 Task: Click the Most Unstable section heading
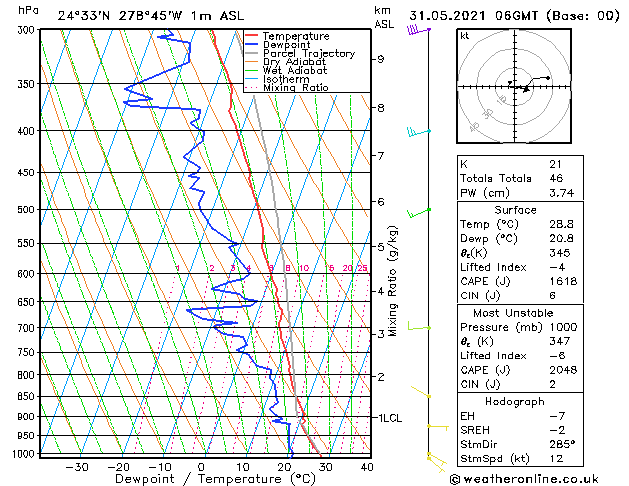coord(513,313)
